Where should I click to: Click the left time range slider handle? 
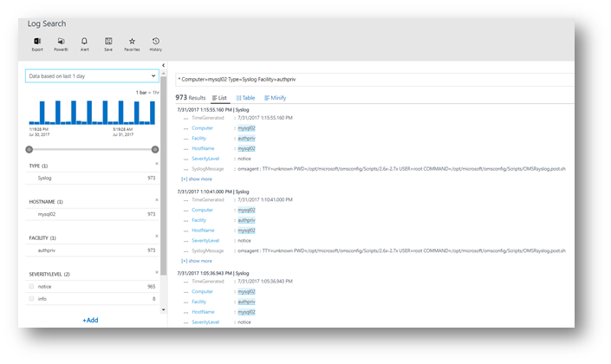coord(29,149)
